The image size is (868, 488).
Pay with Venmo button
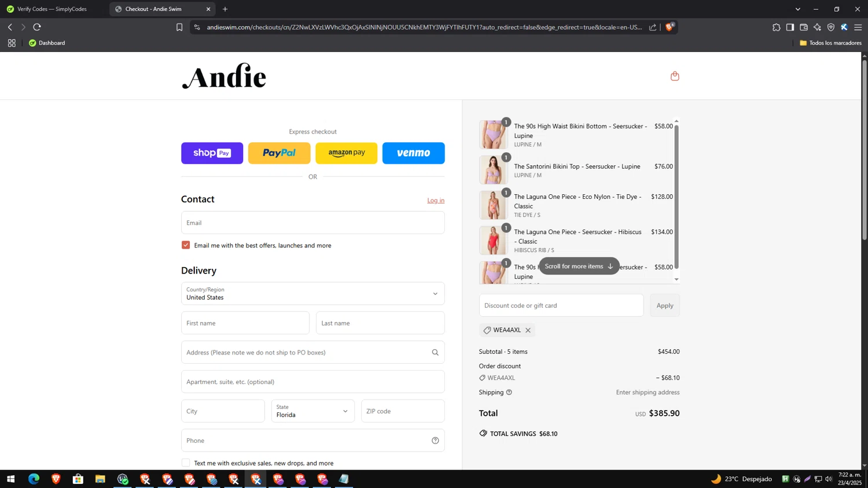pyautogui.click(x=413, y=153)
